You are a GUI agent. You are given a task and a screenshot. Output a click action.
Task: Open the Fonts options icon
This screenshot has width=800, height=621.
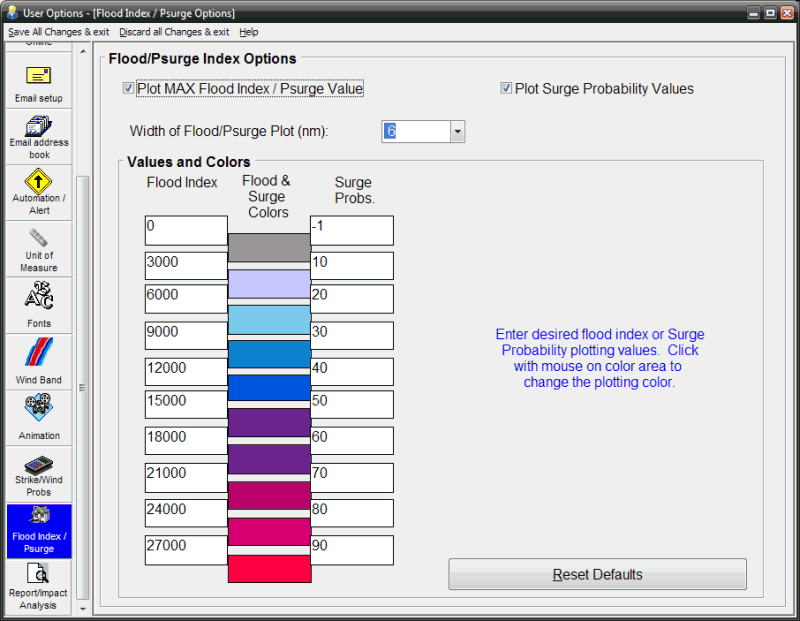[38, 296]
